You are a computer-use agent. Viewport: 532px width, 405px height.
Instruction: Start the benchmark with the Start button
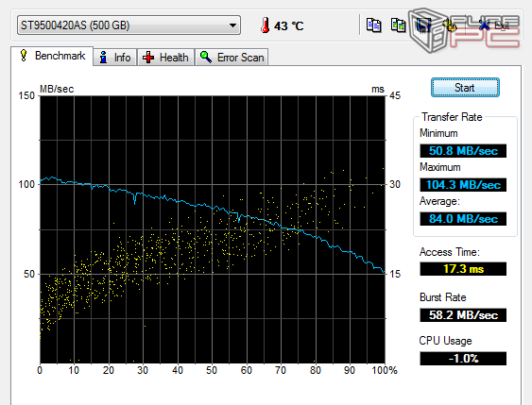pyautogui.click(x=465, y=88)
